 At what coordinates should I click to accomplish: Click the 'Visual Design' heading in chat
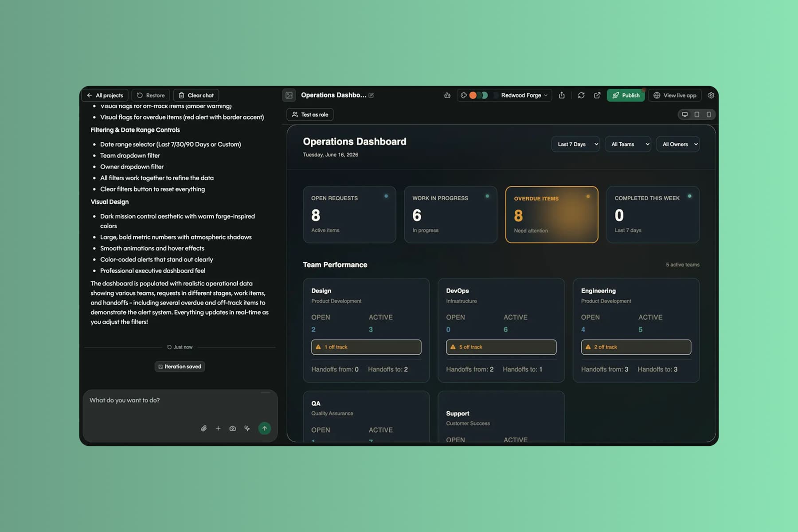coord(110,202)
